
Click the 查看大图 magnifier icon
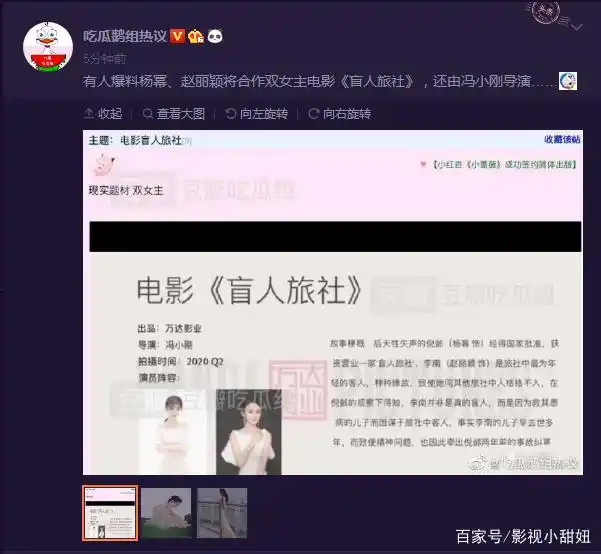pyautogui.click(x=148, y=113)
